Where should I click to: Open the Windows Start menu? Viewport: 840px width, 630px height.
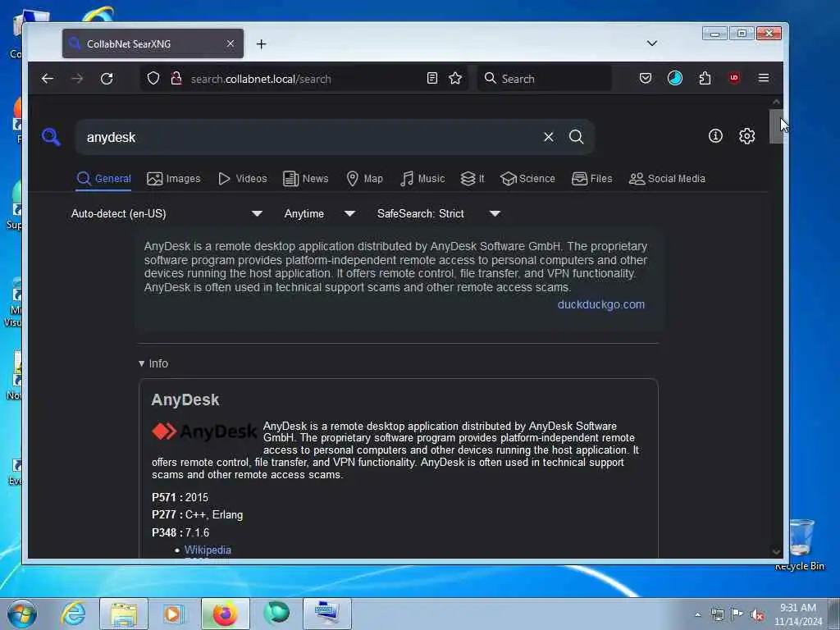pos(22,614)
